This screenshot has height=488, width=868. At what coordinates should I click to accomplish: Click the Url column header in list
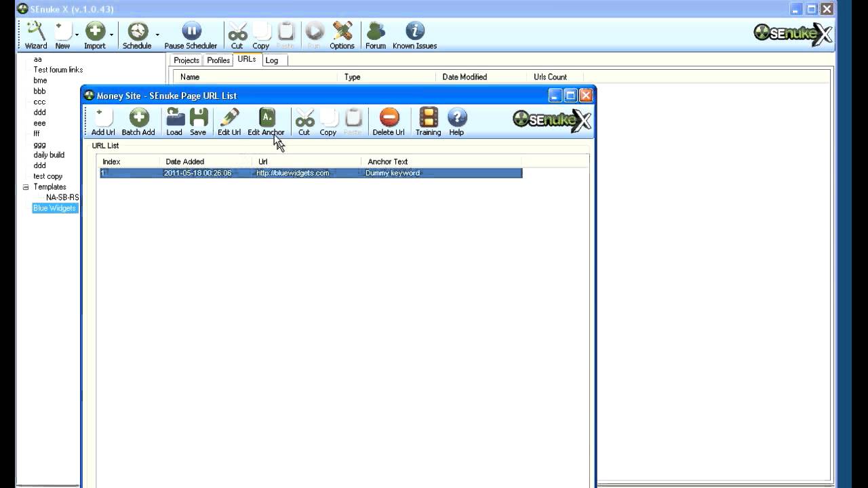pyautogui.click(x=307, y=161)
